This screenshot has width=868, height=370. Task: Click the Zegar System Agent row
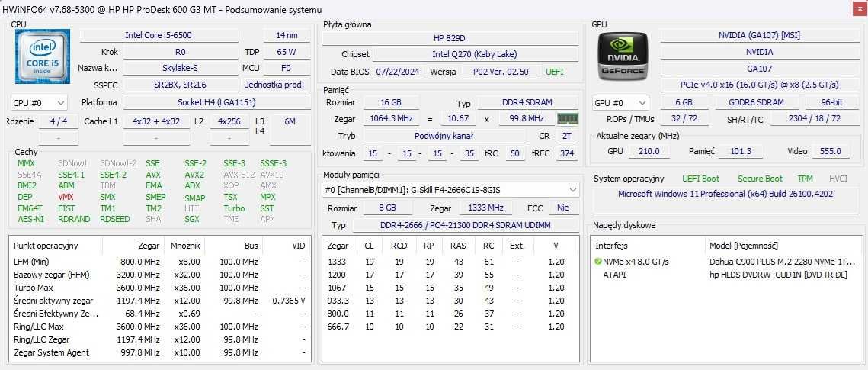tap(159, 352)
